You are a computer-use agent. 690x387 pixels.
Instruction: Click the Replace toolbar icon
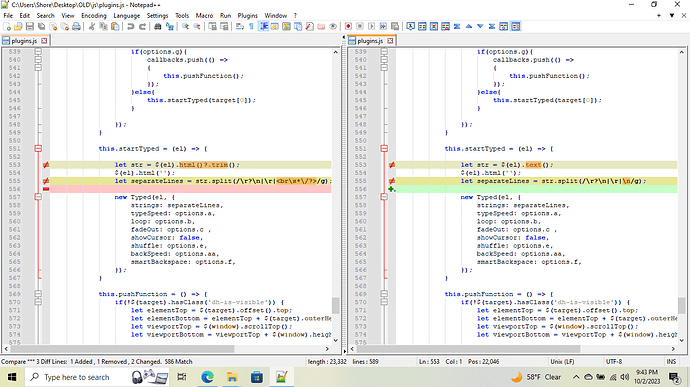tap(169, 26)
